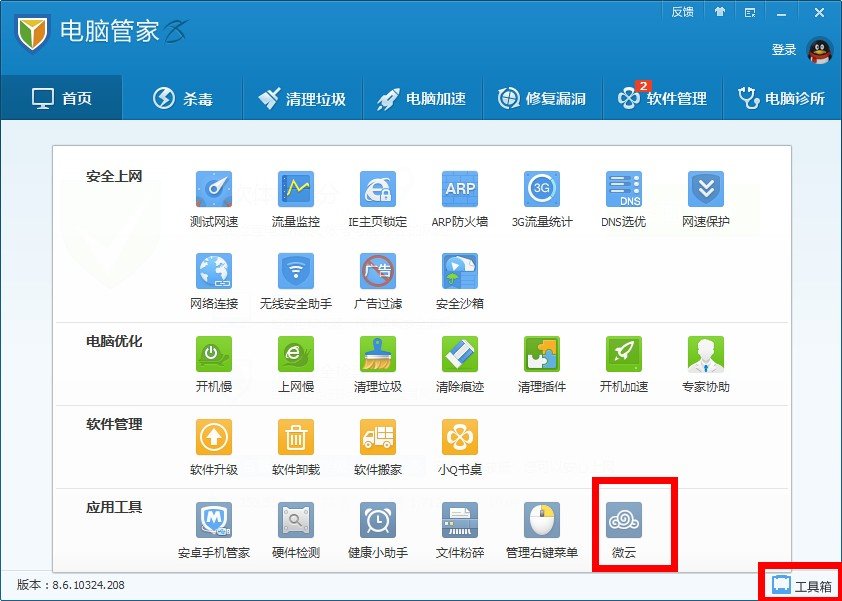The height and width of the screenshot is (601, 842).
Task: Run the 硬件检测 hardware detection tool
Action: pos(295,528)
